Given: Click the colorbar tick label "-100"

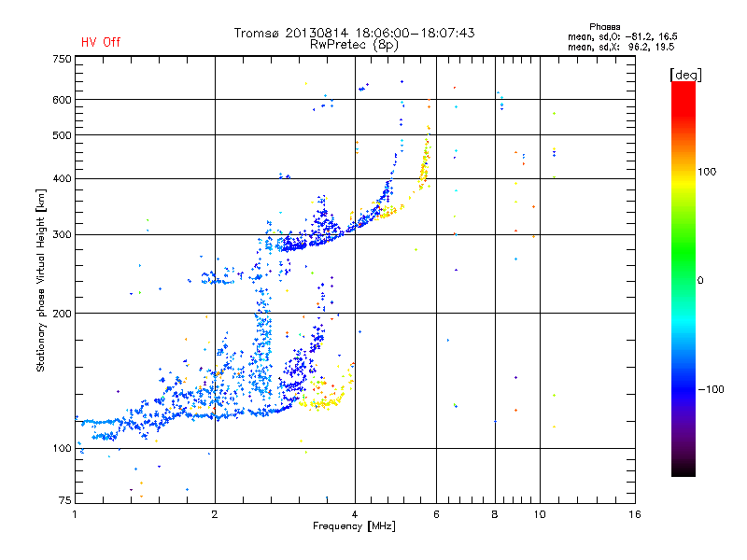Looking at the screenshot, I should 712,389.
